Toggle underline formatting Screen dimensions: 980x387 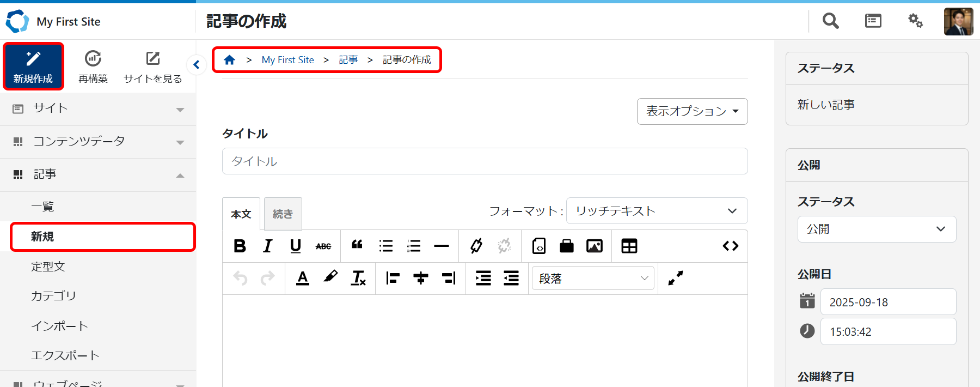pyautogui.click(x=296, y=246)
